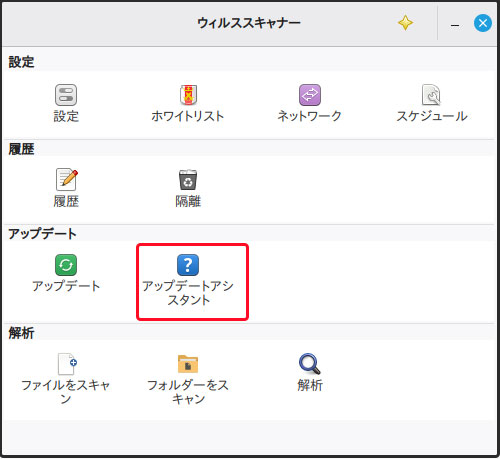
Task: Click the blue question-mark アップデートアシスタント icon
Action: 188,265
